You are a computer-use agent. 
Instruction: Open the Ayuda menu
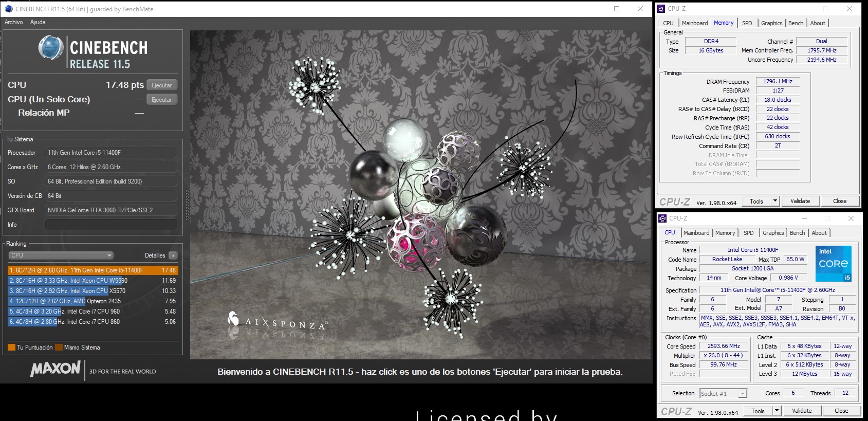click(38, 22)
